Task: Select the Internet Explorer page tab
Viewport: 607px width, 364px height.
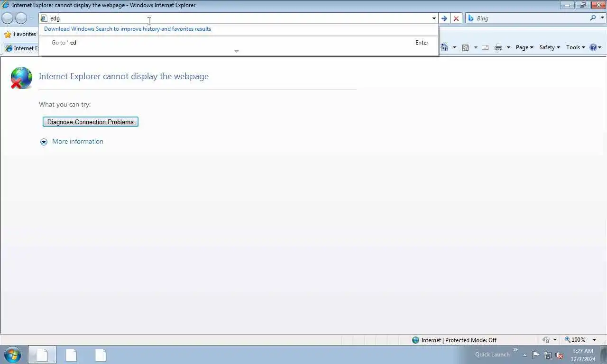Action: [21, 48]
